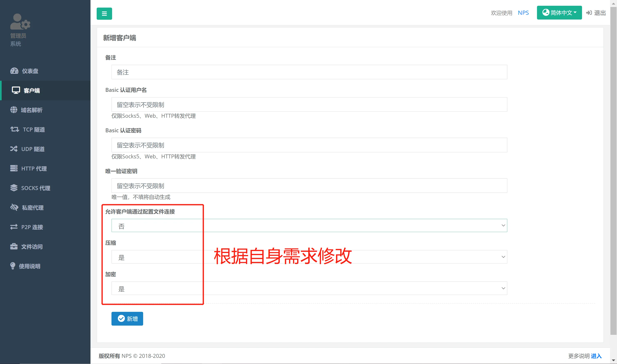Open the TCP 隧道 page
This screenshot has height=364, width=617.
tap(45, 129)
